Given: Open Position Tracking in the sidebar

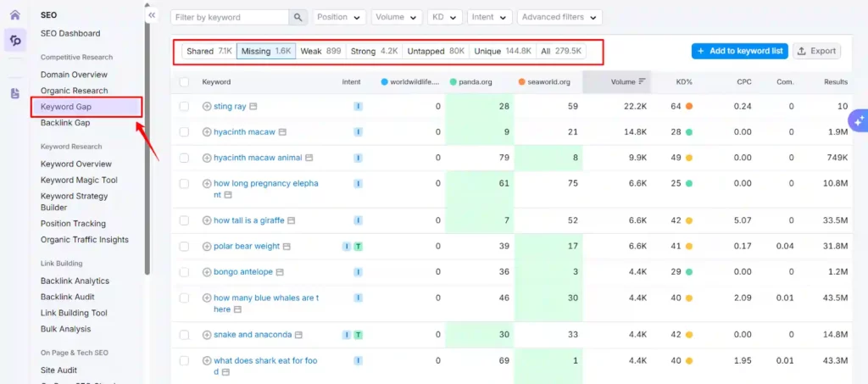Looking at the screenshot, I should [x=73, y=224].
